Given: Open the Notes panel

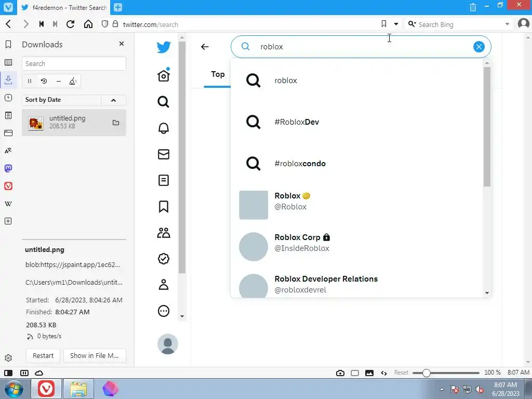Looking at the screenshot, I should tap(8, 115).
